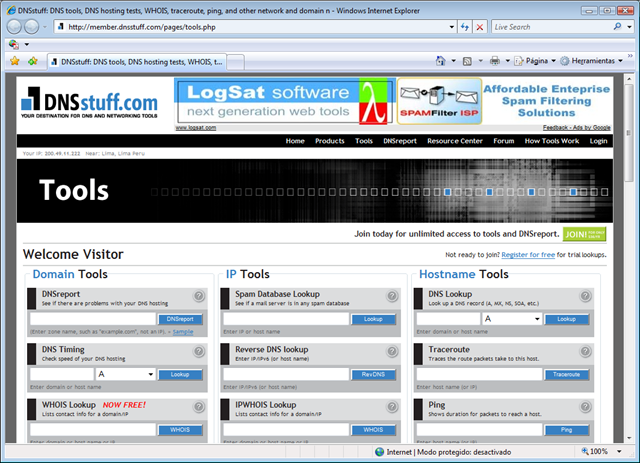Viewport: 640px width, 463px height.
Task: Click the help icon beside DNSreport
Action: click(198, 296)
